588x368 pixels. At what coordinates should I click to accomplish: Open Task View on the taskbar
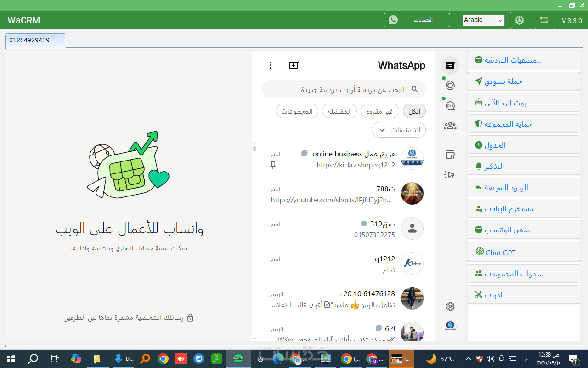pyautogui.click(x=55, y=359)
